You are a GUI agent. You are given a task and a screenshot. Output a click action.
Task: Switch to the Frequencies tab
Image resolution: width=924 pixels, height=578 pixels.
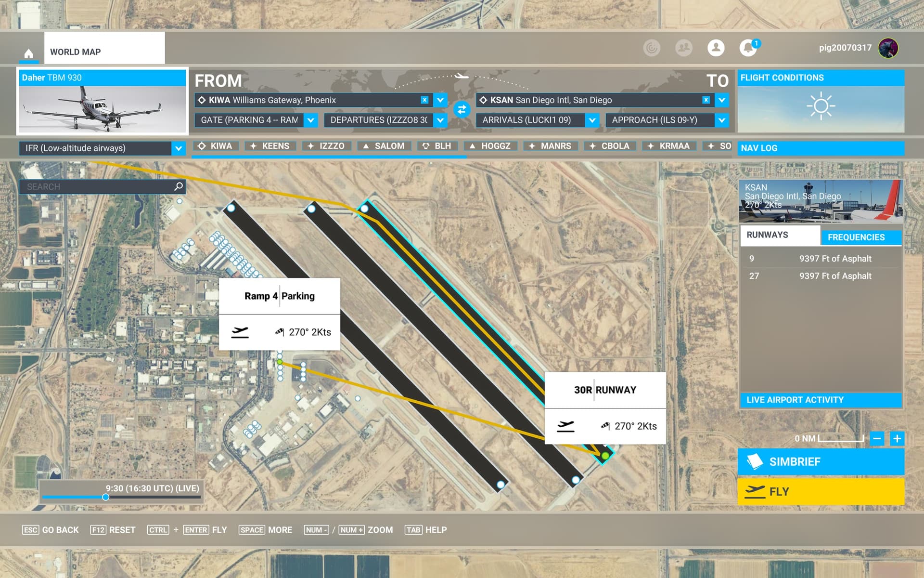(856, 237)
